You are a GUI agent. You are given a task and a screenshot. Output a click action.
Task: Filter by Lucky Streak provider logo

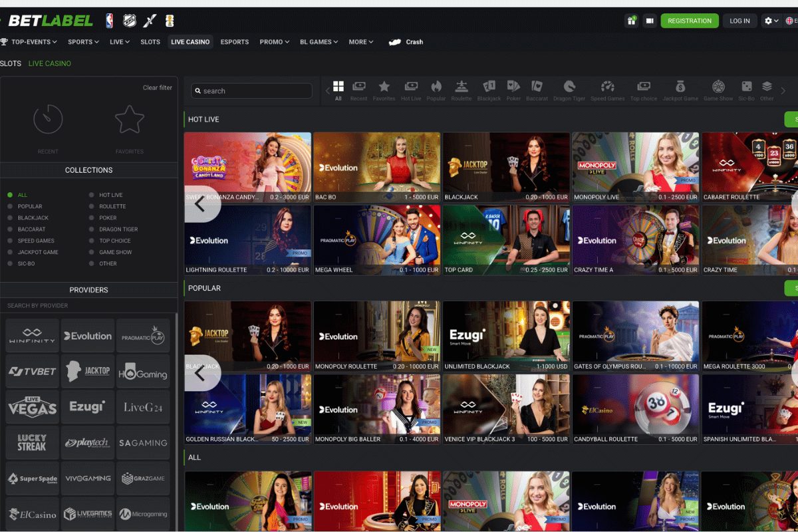coord(32,443)
